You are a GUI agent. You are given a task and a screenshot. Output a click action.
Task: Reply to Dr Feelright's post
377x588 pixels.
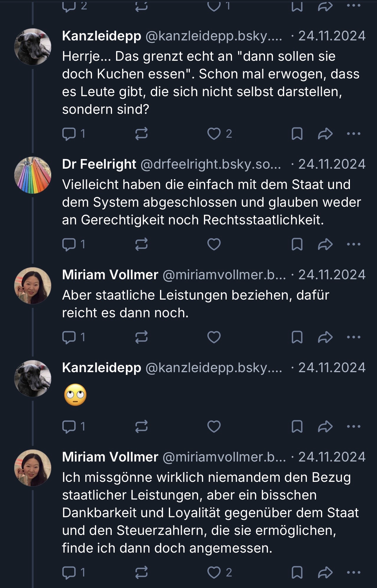pyautogui.click(x=69, y=244)
